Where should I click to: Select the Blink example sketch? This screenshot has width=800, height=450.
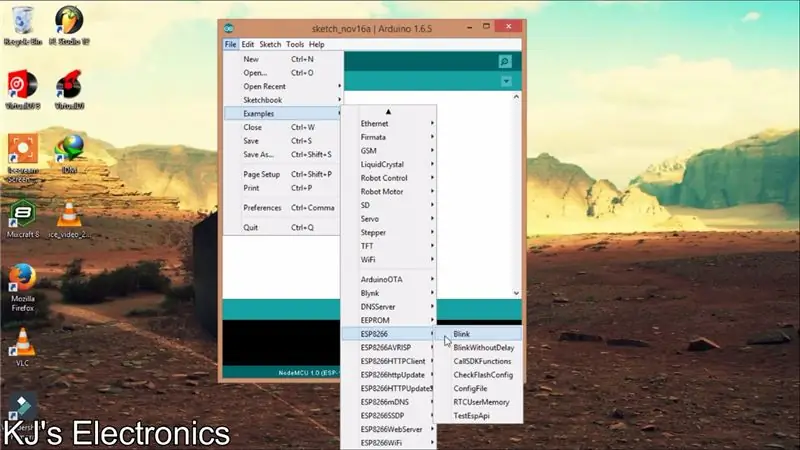(479, 334)
